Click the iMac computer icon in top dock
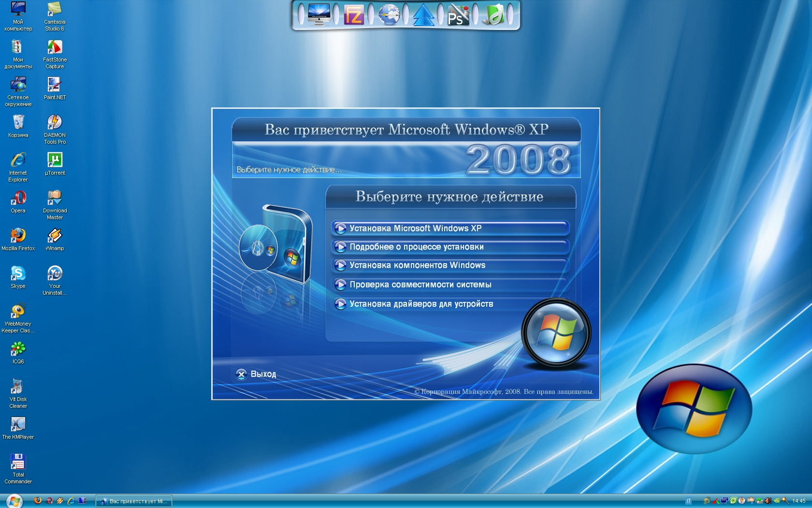The width and height of the screenshot is (812, 508). [x=319, y=15]
